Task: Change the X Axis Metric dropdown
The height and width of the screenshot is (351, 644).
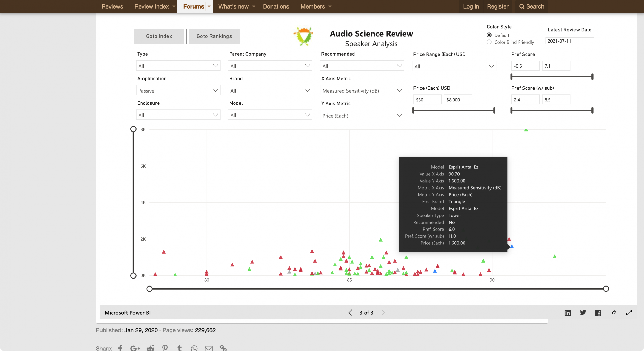Action: [x=362, y=91]
